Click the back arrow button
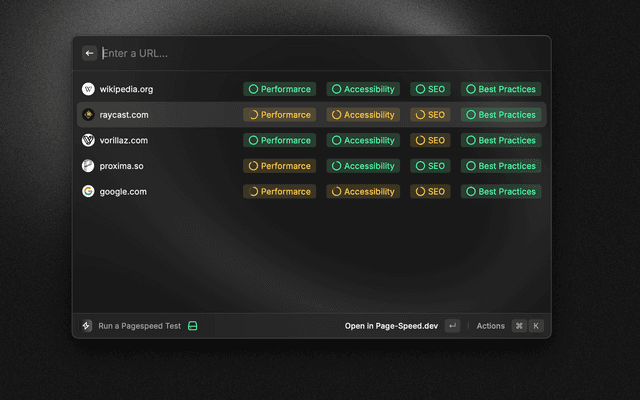640x400 pixels. (x=90, y=53)
